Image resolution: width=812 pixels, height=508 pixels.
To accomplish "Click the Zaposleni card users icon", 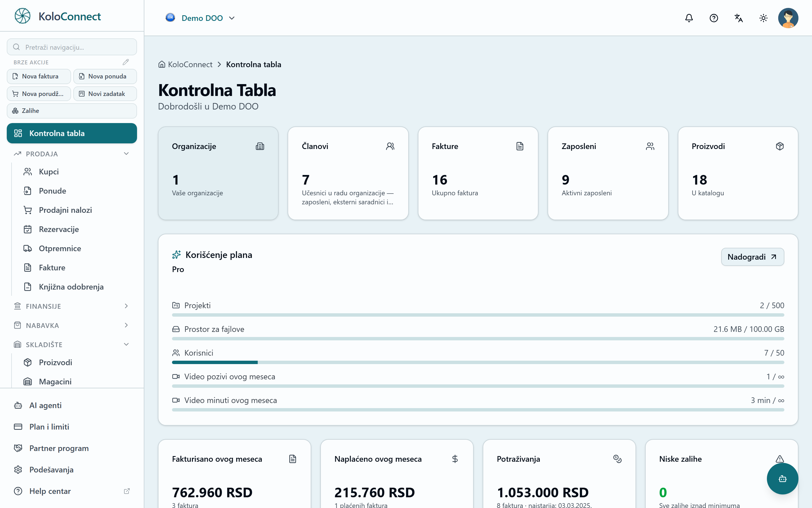I will click(x=650, y=146).
